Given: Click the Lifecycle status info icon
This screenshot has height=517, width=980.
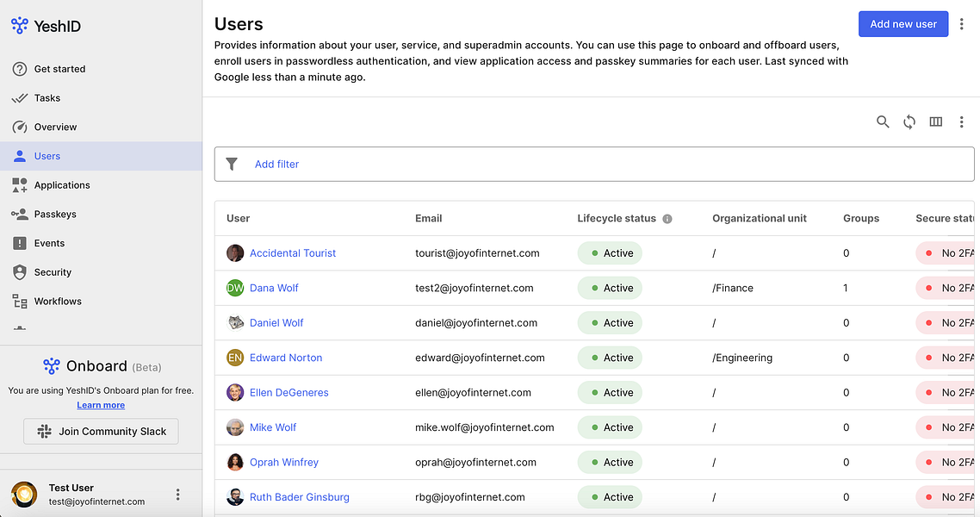Looking at the screenshot, I should pyautogui.click(x=667, y=219).
